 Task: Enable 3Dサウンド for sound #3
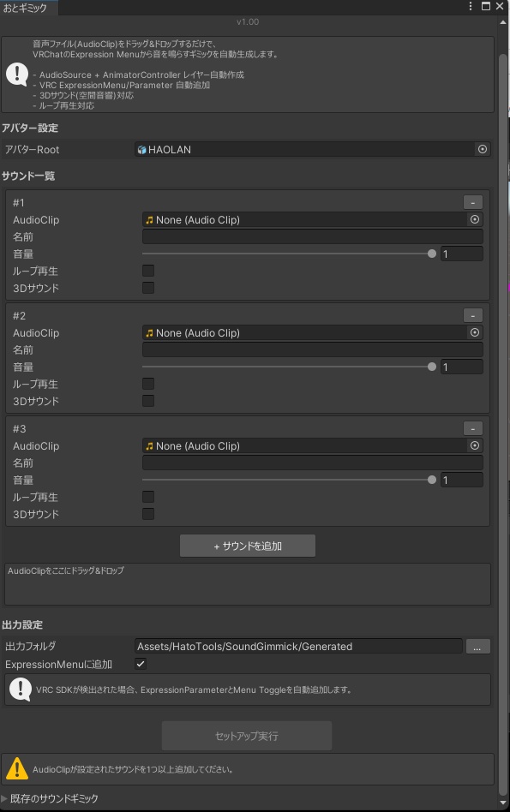[x=148, y=513]
